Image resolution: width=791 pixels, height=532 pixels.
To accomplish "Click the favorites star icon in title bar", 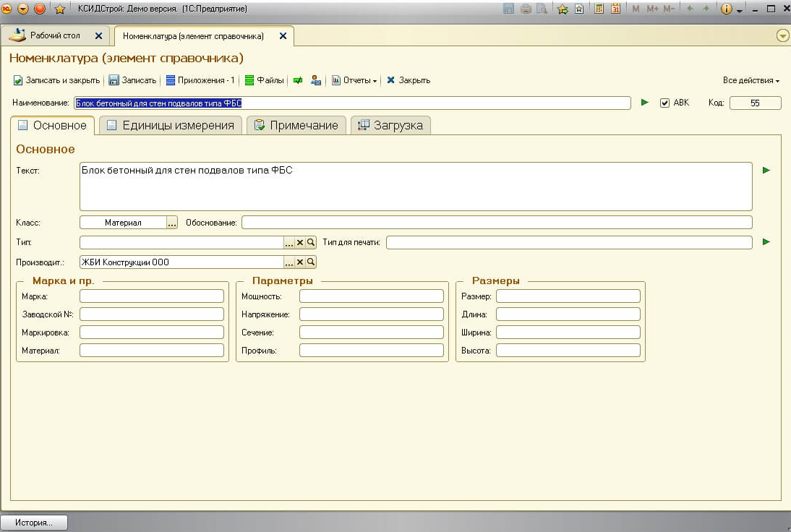I will tap(60, 9).
